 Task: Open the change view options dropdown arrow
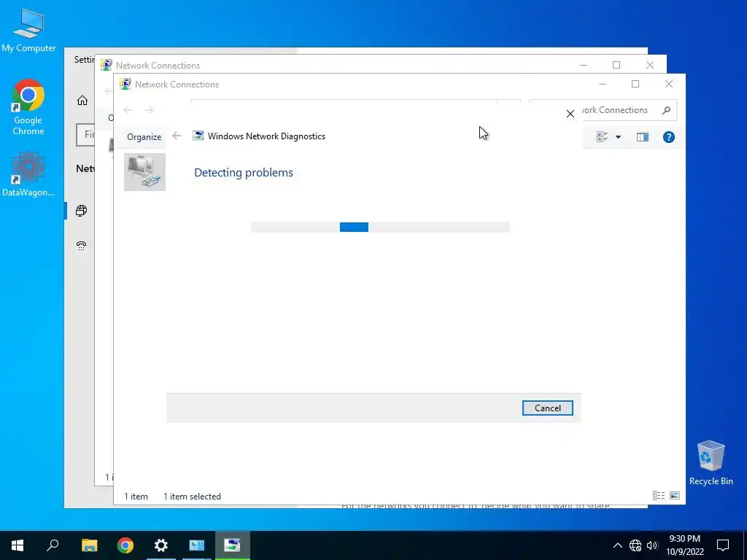(618, 137)
